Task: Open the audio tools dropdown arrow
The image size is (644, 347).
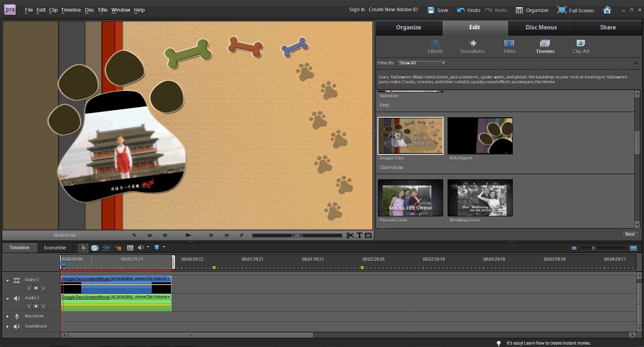Action: pyautogui.click(x=148, y=247)
